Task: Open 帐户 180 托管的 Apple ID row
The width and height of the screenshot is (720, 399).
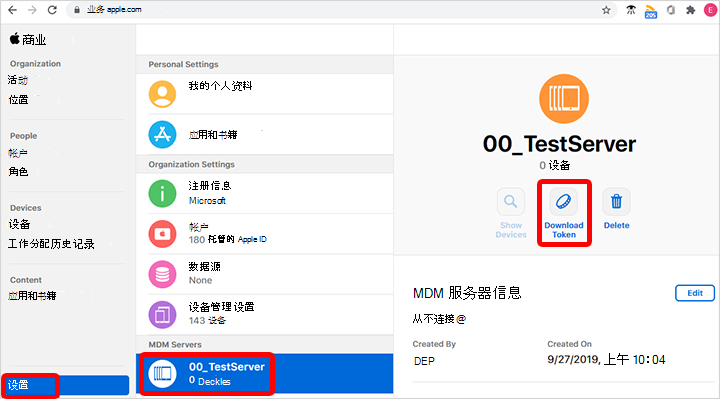Action: click(x=264, y=234)
